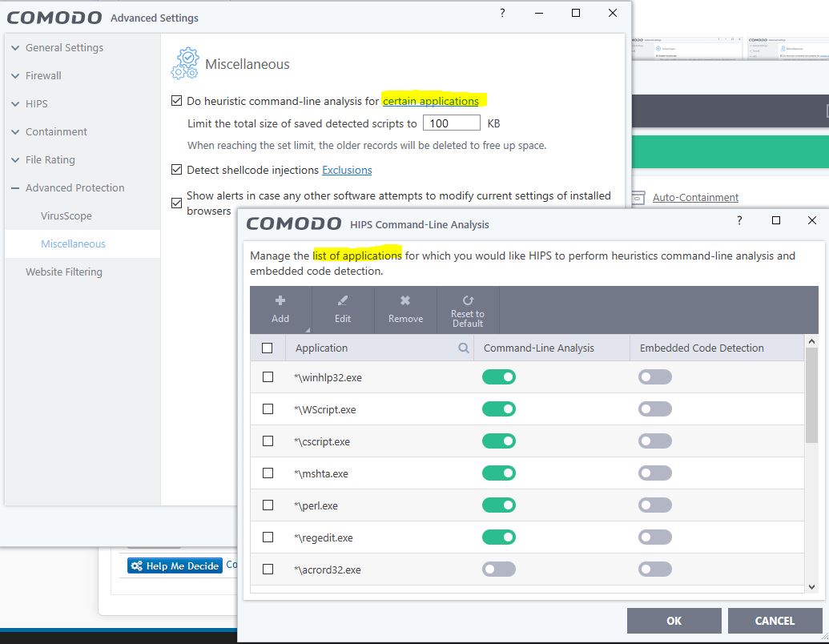
Task: Open the shellcode Exclusions link
Action: click(347, 170)
